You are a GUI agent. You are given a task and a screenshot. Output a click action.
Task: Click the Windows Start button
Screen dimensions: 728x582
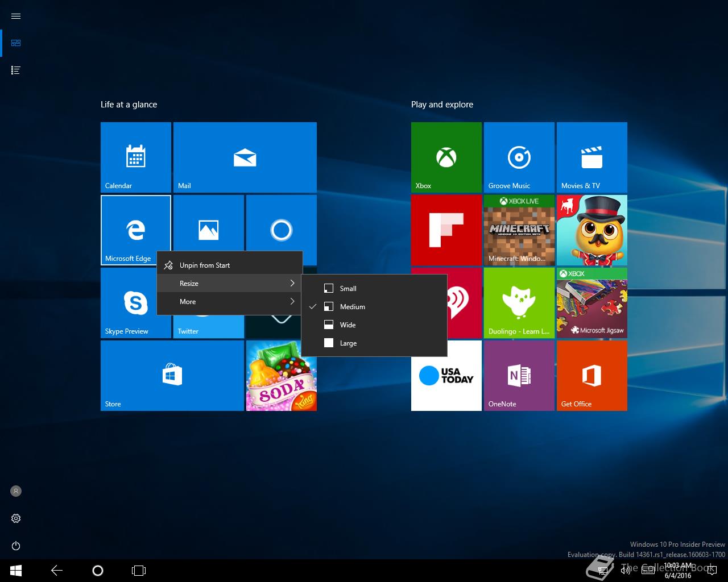coord(16,571)
